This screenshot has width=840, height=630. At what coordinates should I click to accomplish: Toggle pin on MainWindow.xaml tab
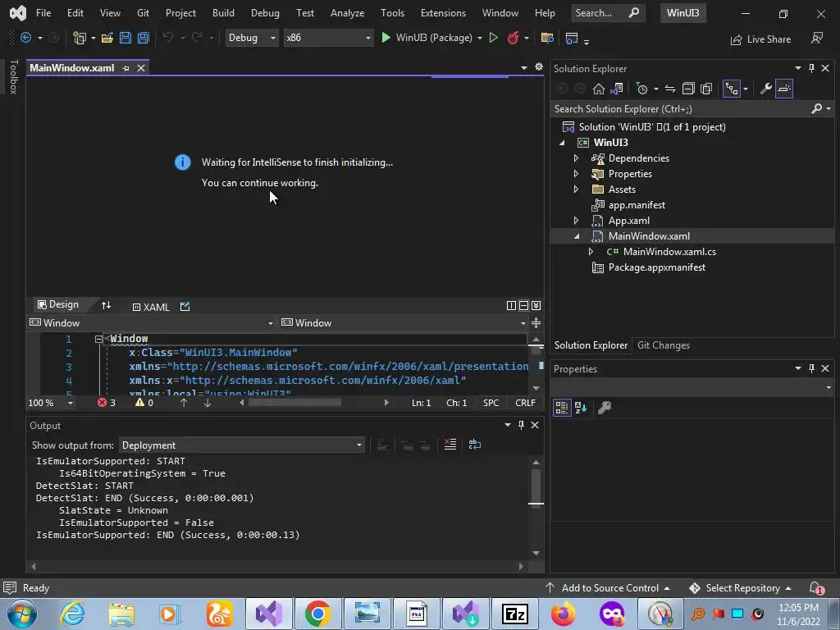126,68
